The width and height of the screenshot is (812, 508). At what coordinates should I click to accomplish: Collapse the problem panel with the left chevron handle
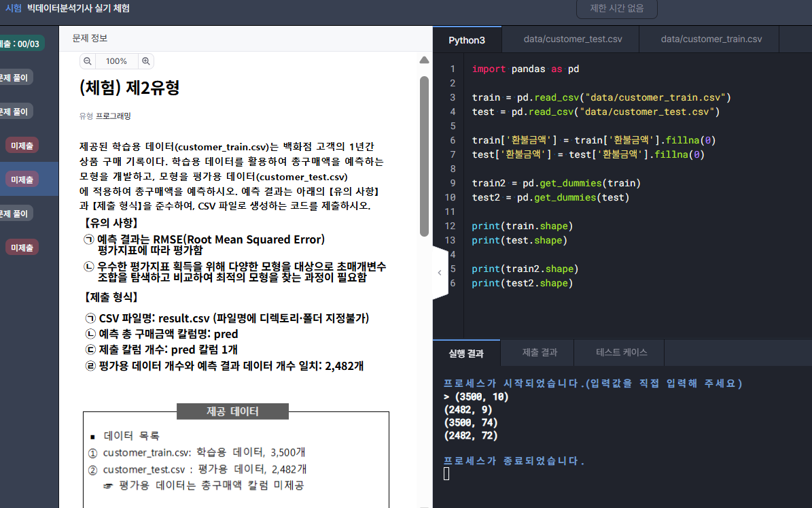[440, 273]
